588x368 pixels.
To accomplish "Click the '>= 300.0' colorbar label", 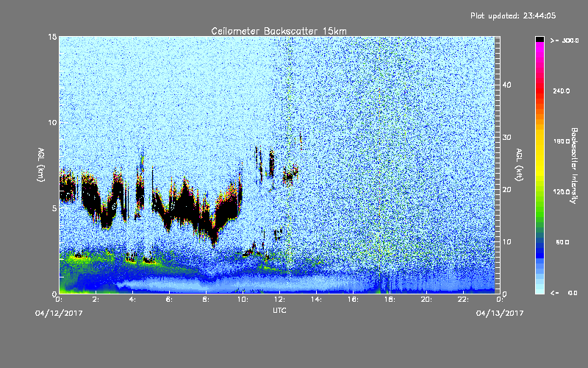I will coord(564,40).
